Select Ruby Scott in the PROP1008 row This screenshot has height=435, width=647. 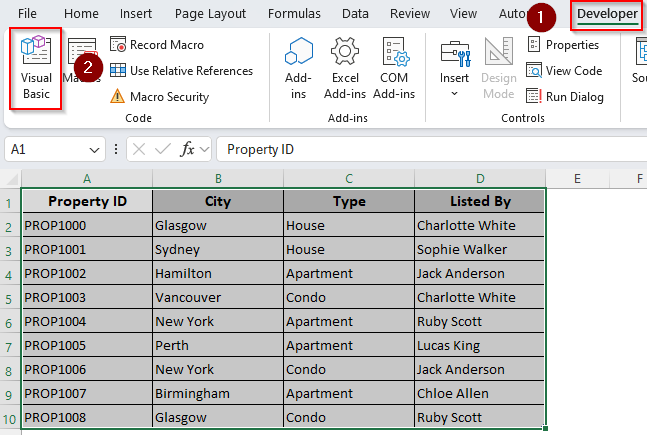point(480,417)
